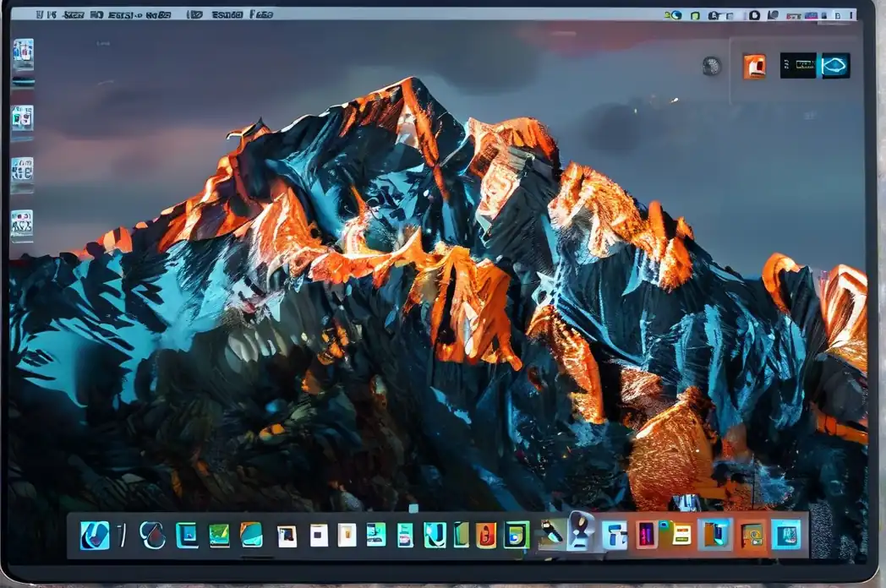
Task: Click the thin white slash item in the dock
Action: 122,535
